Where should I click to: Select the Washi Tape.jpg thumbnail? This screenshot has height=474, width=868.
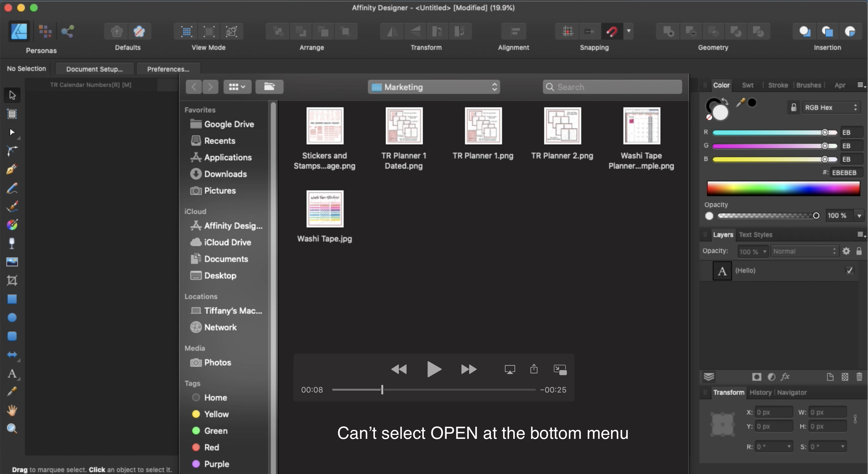pyautogui.click(x=324, y=209)
